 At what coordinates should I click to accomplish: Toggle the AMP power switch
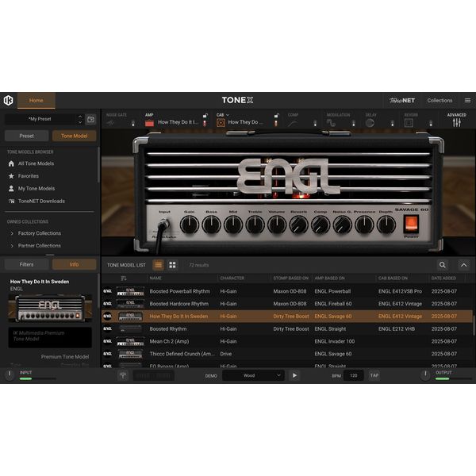tap(205, 123)
